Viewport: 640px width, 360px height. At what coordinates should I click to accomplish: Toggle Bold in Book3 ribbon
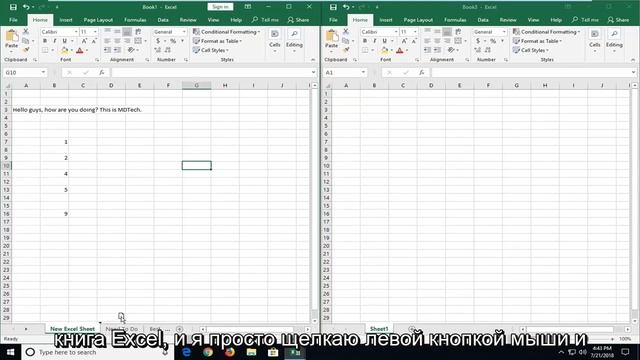pyautogui.click(x=365, y=41)
